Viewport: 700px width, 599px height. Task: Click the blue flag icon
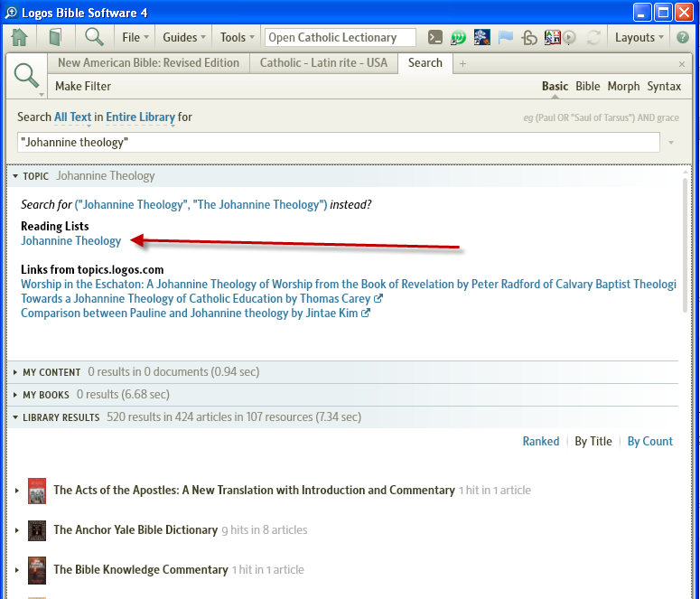click(x=506, y=38)
